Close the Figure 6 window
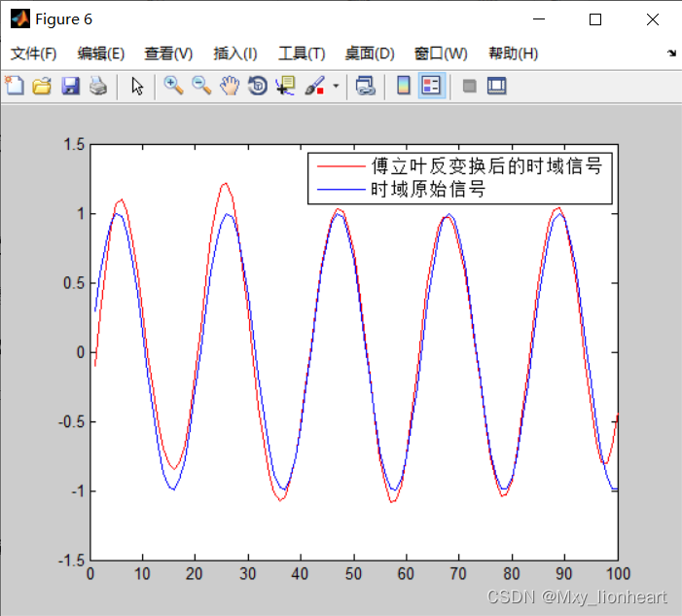 [x=653, y=19]
